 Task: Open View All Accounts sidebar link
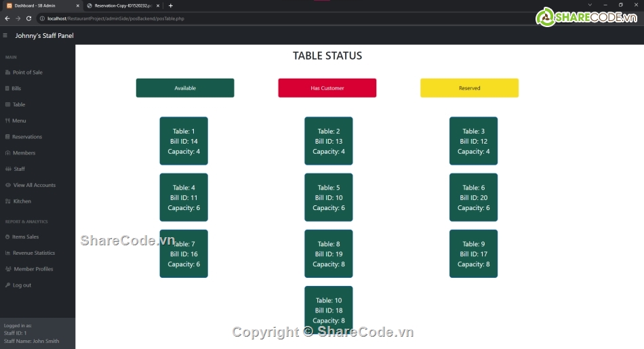pyautogui.click(x=34, y=185)
